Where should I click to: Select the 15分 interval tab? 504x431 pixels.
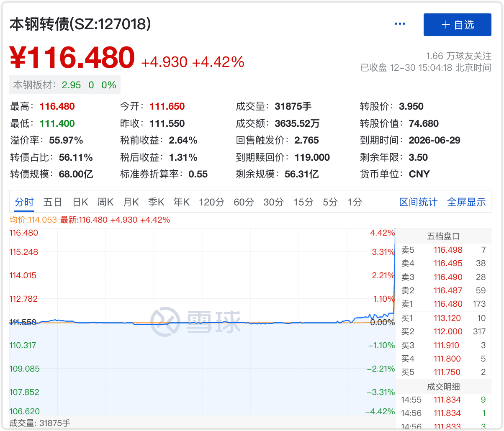pyautogui.click(x=303, y=203)
